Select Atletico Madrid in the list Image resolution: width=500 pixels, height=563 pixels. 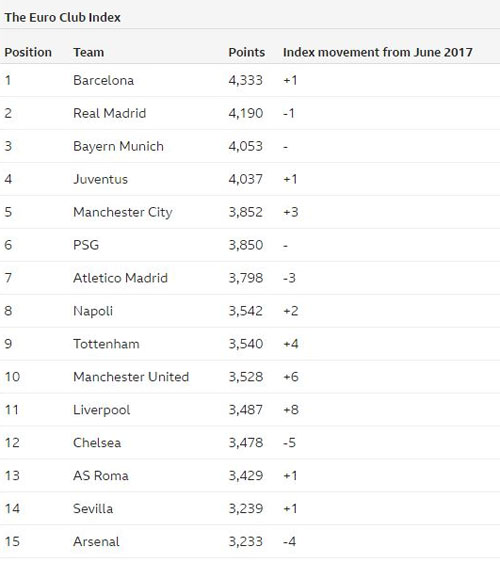(x=121, y=278)
